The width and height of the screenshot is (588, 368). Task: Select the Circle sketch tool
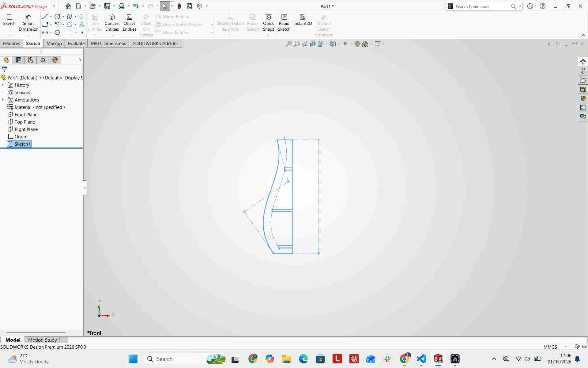pyautogui.click(x=57, y=17)
